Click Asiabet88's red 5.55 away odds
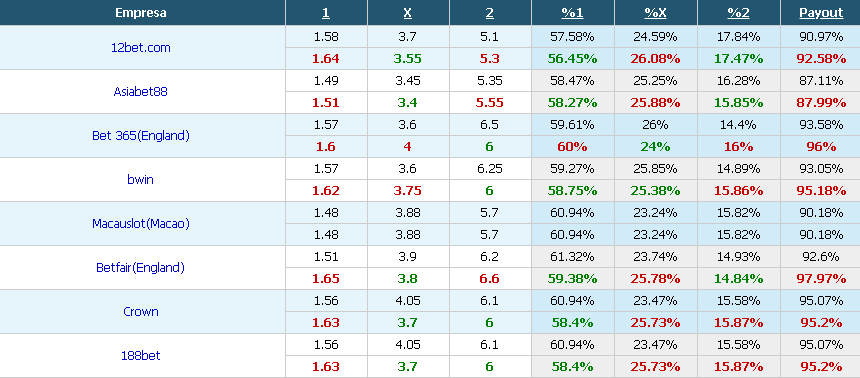 pos(490,103)
